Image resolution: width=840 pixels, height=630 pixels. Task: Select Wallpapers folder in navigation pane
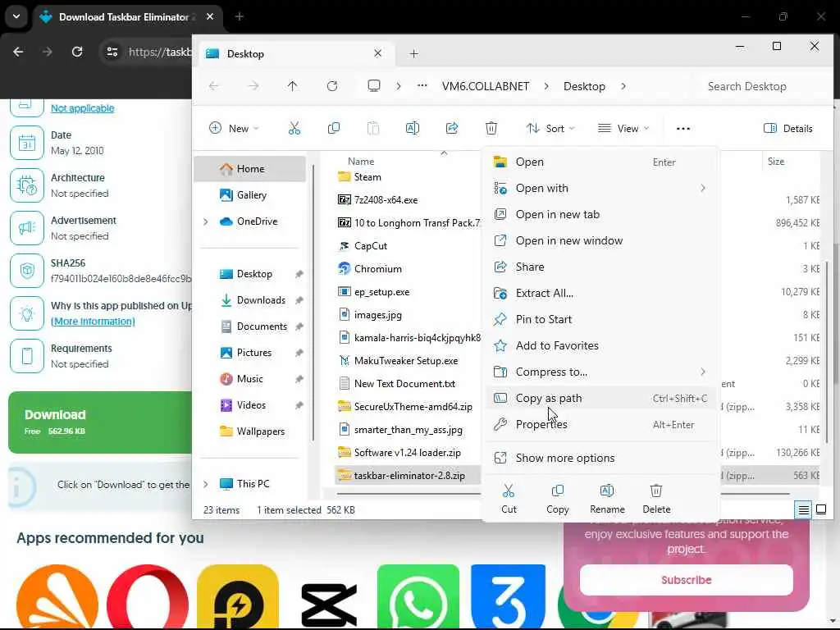260,431
